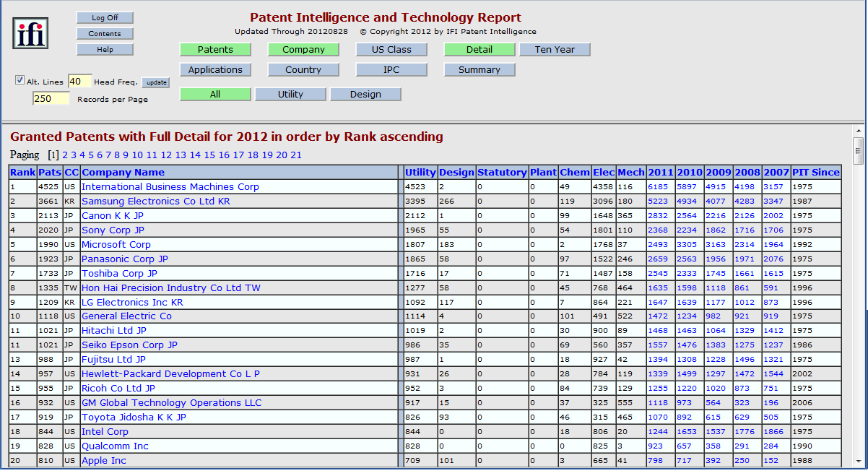Sort by Mech column header
Image resolution: width=868 pixels, height=476 pixels.
point(631,173)
